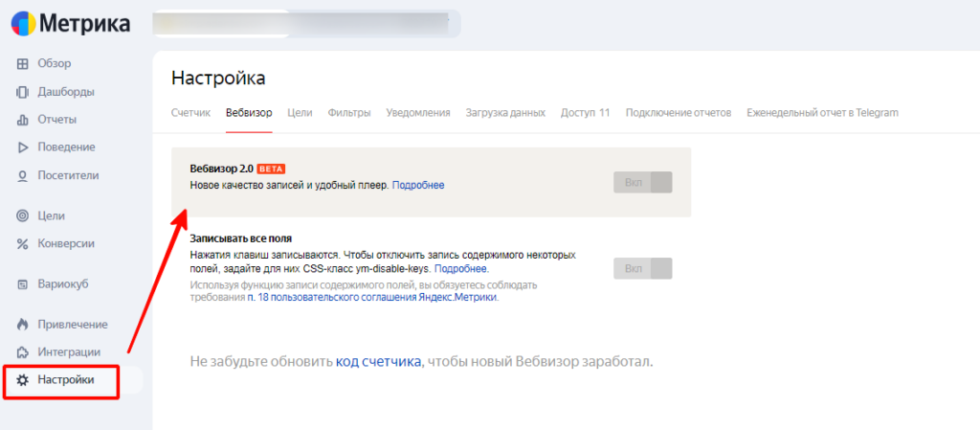
Task: Toggle the Вебвизор 2.0 switch
Action: 643,182
